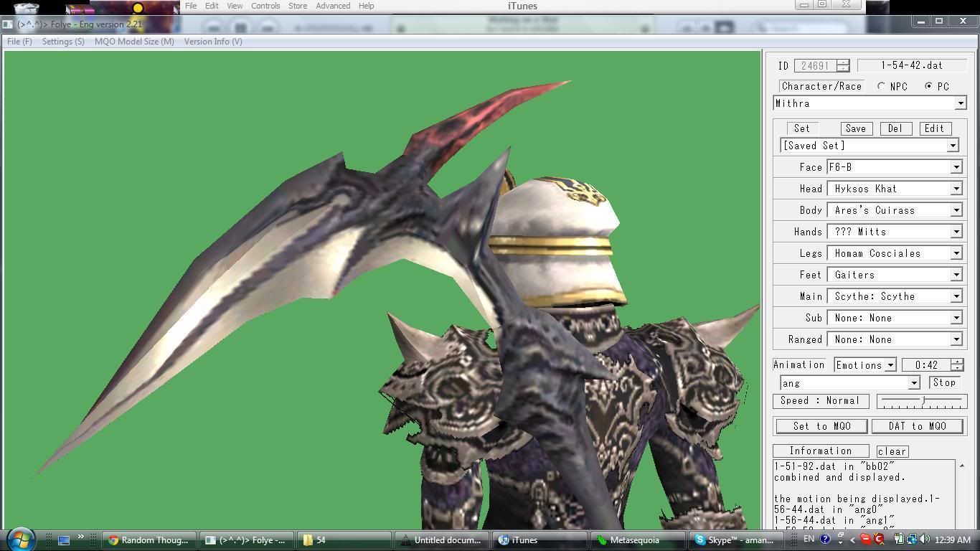
Task: Switch to iTunes from the taskbar
Action: coord(540,540)
